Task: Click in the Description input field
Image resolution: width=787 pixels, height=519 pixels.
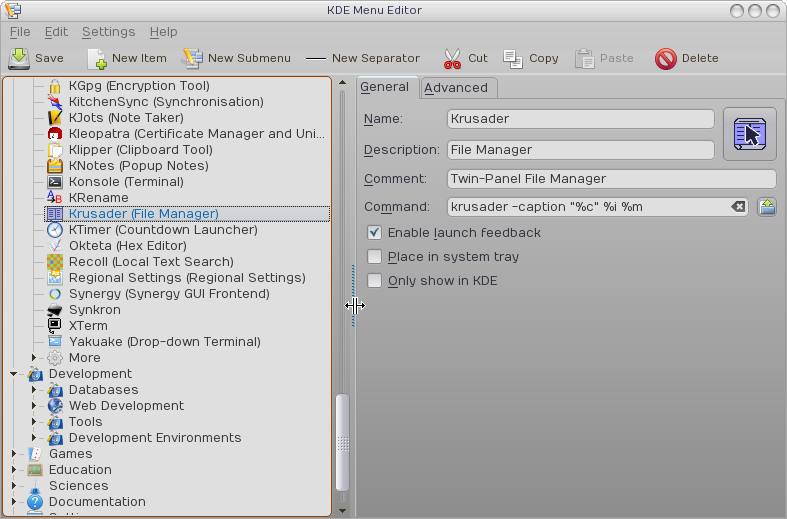Action: coord(581,150)
